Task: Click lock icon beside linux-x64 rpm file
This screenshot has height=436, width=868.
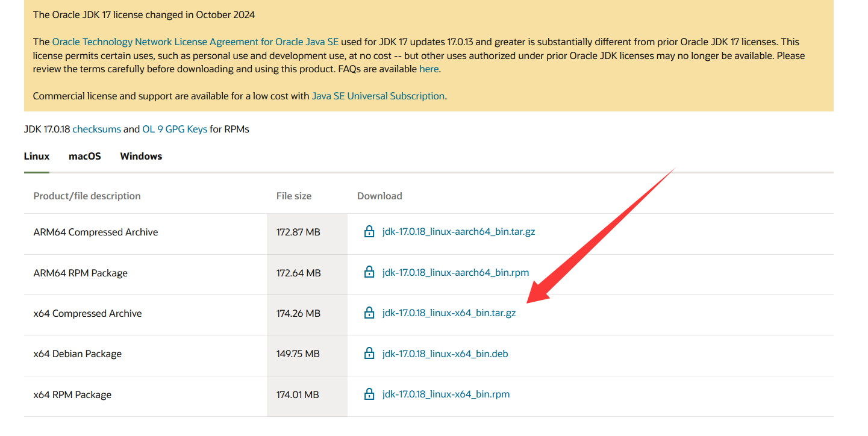Action: tap(369, 394)
